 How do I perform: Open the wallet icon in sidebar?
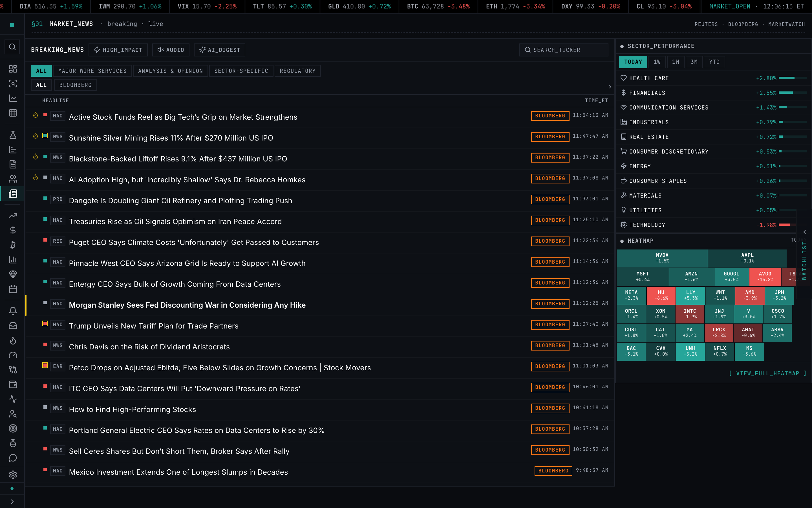13,384
